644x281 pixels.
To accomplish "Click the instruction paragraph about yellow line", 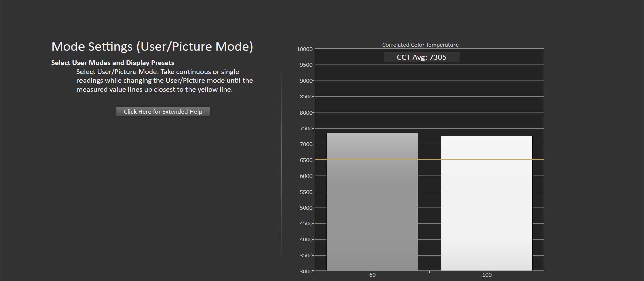I will (x=164, y=80).
